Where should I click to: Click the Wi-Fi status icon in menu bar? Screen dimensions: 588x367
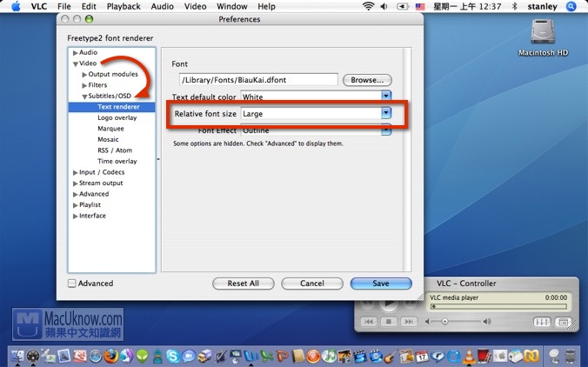pyautogui.click(x=369, y=6)
